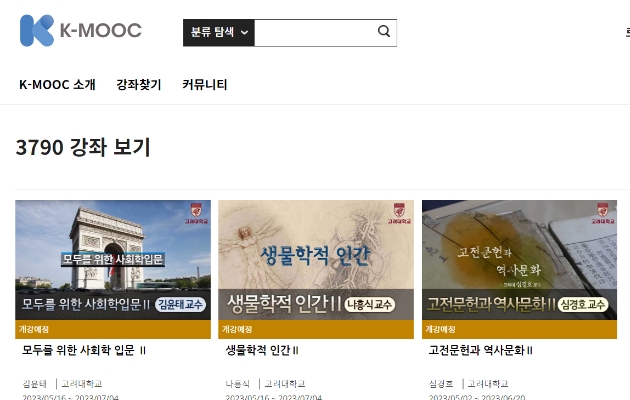Click the 생물학적 인간 II title link
The image size is (630, 400).
tap(262, 350)
